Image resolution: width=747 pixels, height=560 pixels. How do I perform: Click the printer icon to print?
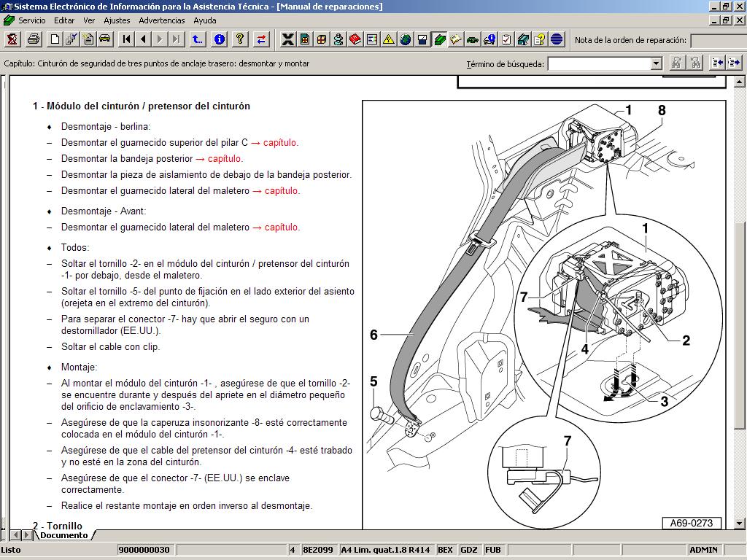click(x=34, y=39)
